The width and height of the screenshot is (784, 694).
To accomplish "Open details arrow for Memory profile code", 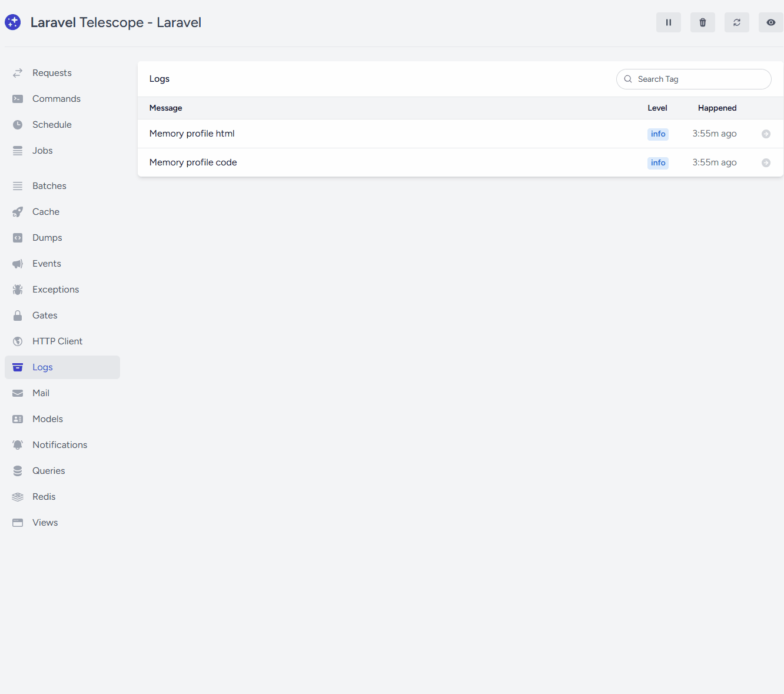I will [766, 163].
